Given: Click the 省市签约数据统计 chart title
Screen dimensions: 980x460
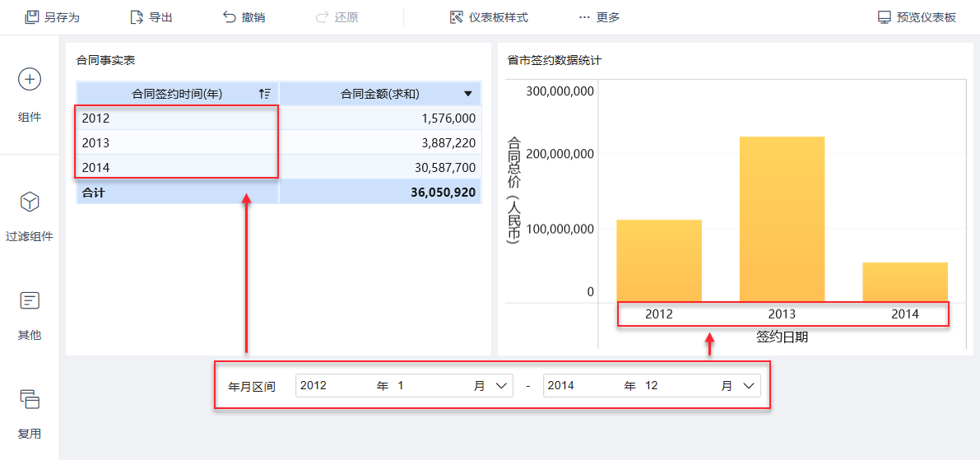Looking at the screenshot, I should coord(555,60).
